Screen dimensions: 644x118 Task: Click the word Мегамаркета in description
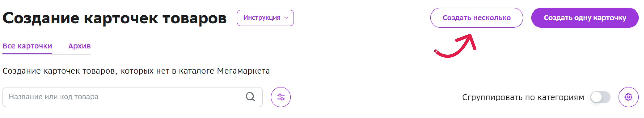click(x=243, y=71)
